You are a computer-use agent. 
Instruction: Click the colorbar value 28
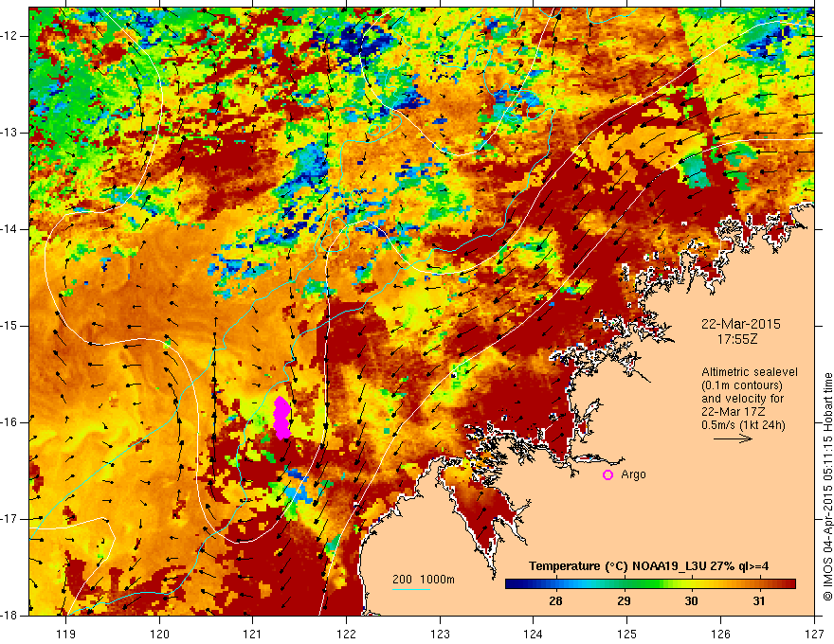[x=555, y=601]
